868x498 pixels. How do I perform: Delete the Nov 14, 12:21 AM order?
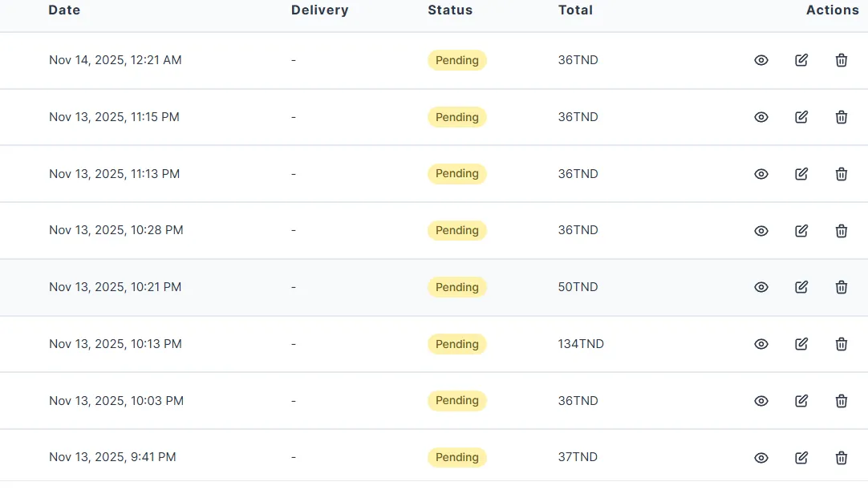point(842,60)
